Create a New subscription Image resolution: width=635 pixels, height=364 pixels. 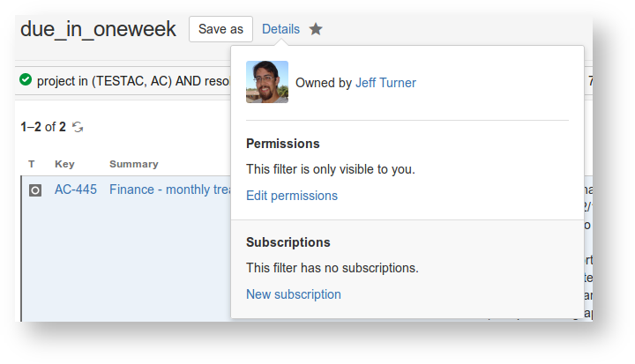pos(293,294)
